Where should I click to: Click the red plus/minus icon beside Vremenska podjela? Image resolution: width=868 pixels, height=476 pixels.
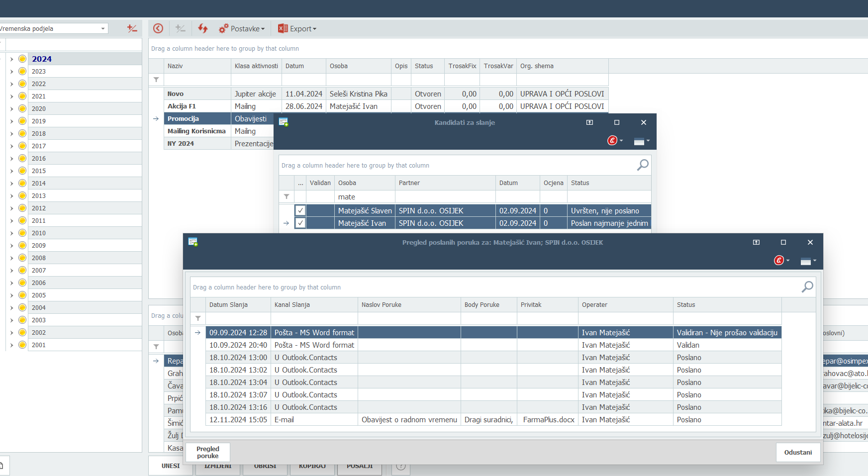132,28
